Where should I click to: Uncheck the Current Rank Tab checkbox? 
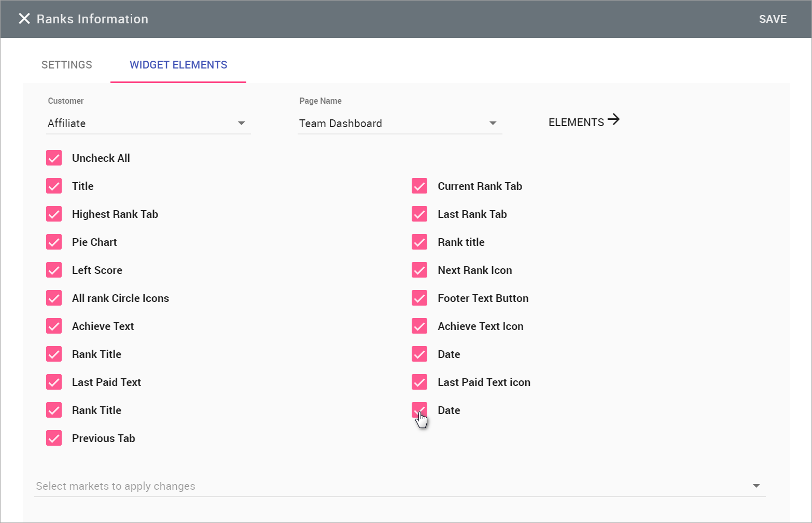pos(419,186)
